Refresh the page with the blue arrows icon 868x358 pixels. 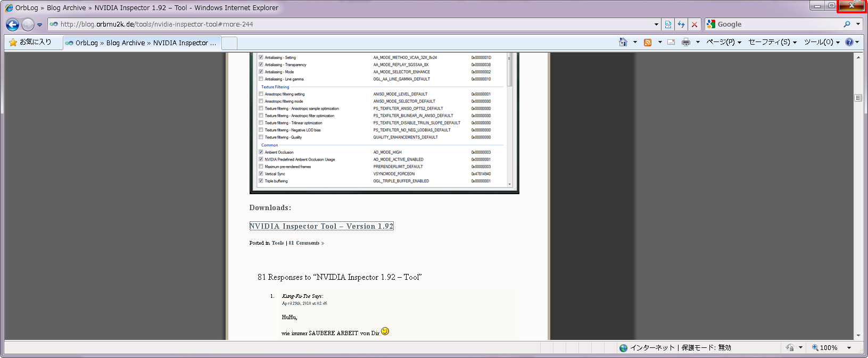(x=681, y=24)
